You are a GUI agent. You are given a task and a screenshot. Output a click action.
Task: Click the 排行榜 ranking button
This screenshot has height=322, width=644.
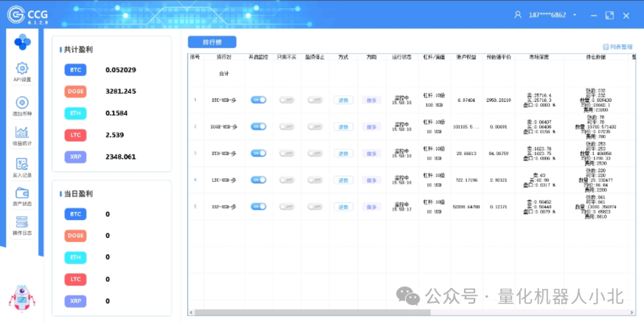pyautogui.click(x=212, y=42)
